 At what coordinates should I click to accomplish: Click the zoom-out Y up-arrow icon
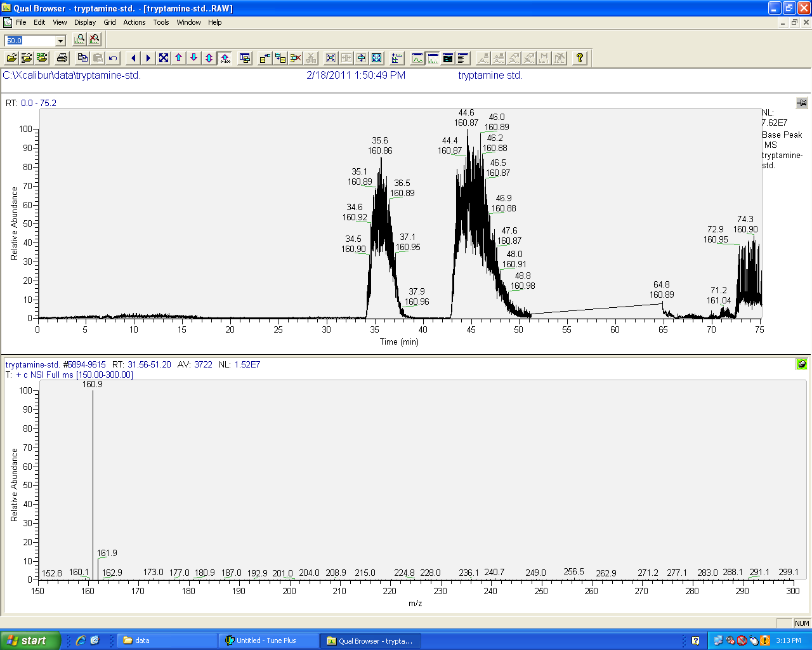point(179,58)
